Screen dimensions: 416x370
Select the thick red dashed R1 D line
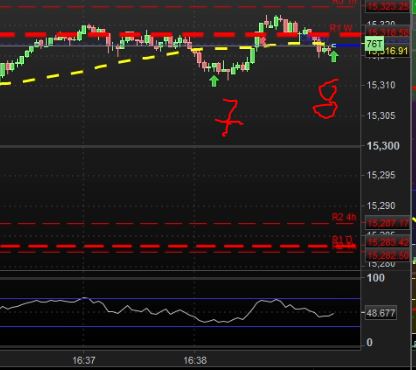pos(177,246)
